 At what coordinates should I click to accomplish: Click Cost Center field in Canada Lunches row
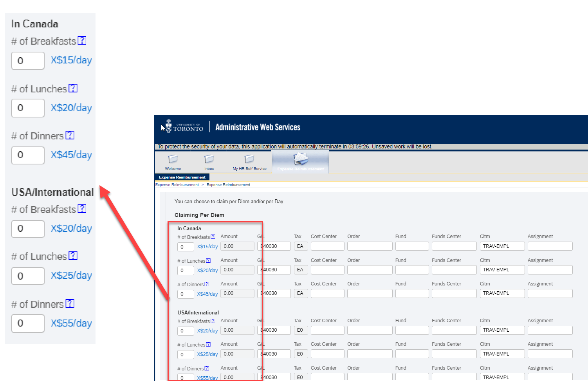pyautogui.click(x=328, y=270)
